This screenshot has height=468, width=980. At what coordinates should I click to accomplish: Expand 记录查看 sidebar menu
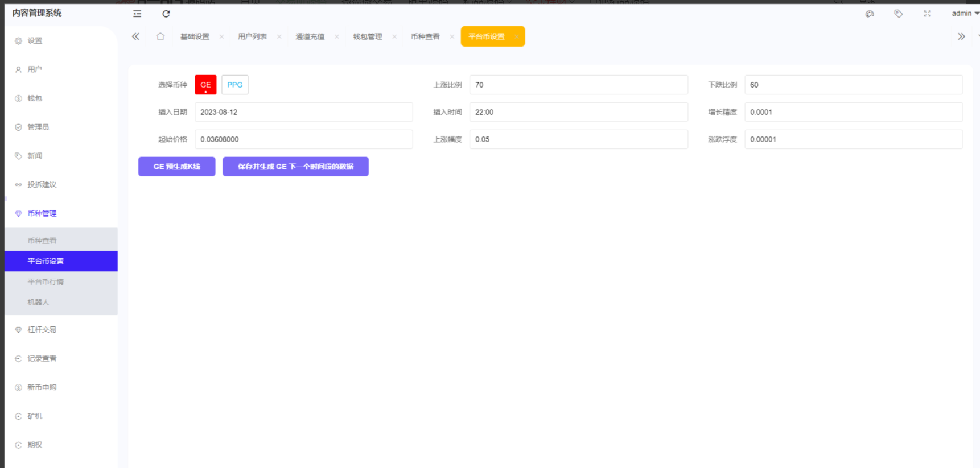pos(61,358)
